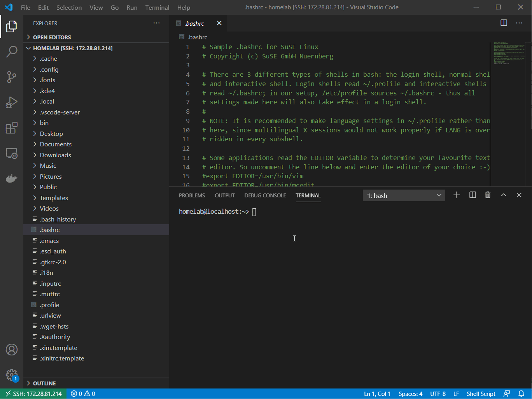Click the editor minimap preview

509,53
